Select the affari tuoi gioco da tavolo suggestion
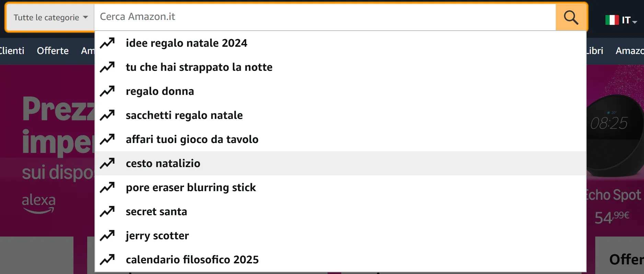Viewport: 644px width, 274px height. [192, 139]
